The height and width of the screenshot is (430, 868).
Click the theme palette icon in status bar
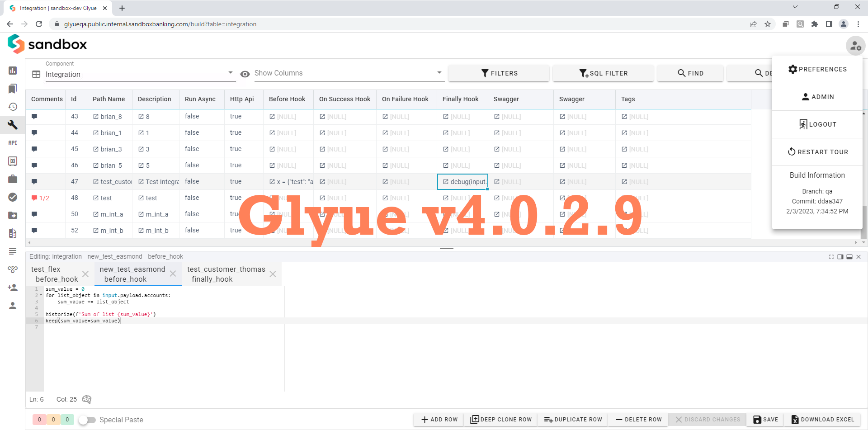[87, 399]
